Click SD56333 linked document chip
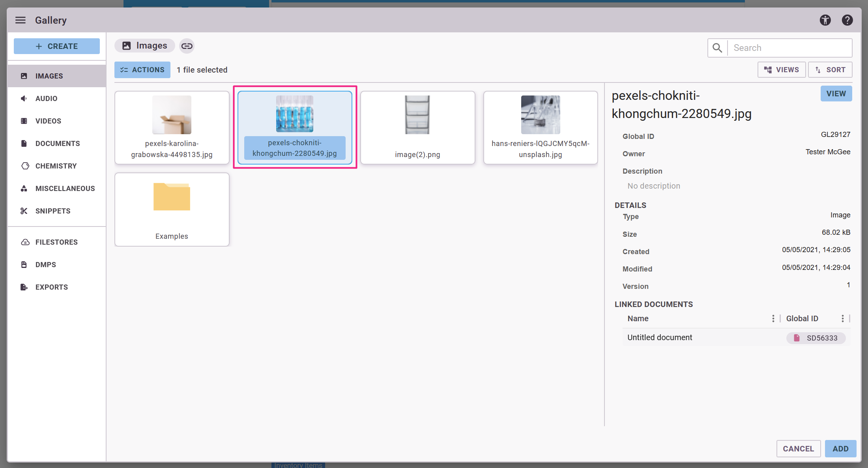This screenshot has width=868, height=468. pos(816,338)
